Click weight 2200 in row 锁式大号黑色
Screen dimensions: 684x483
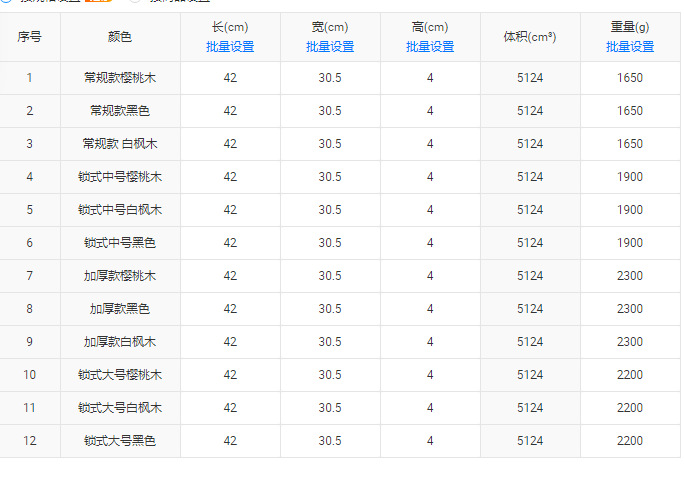coord(629,441)
